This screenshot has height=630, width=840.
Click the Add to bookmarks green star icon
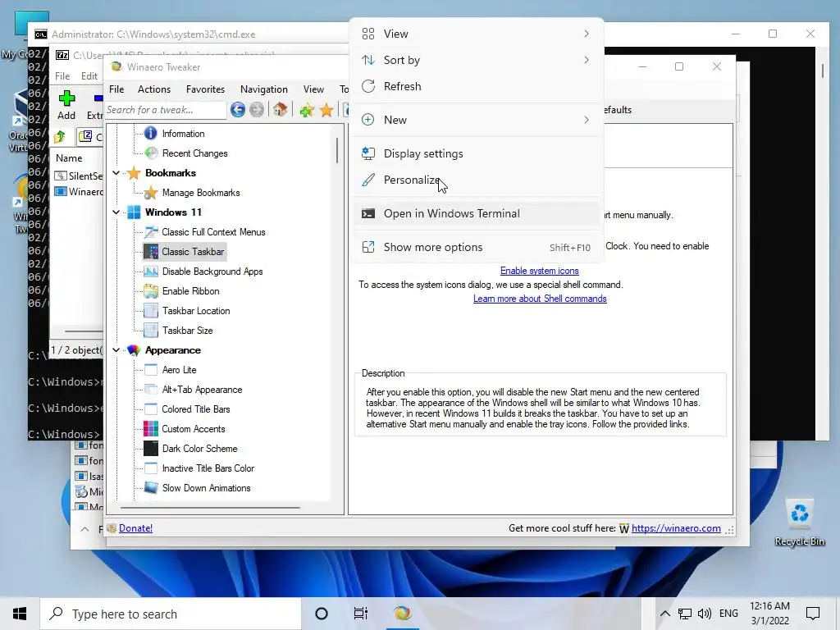[307, 111]
